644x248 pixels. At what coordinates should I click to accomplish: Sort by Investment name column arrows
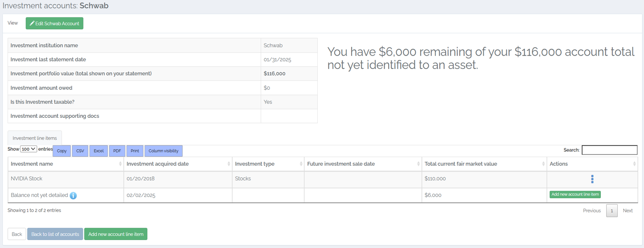(120, 164)
